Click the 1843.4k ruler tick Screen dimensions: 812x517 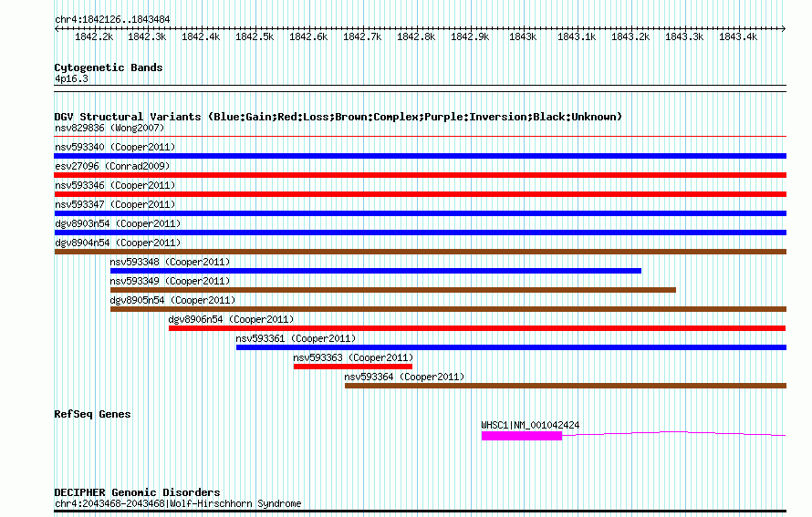tap(738, 36)
